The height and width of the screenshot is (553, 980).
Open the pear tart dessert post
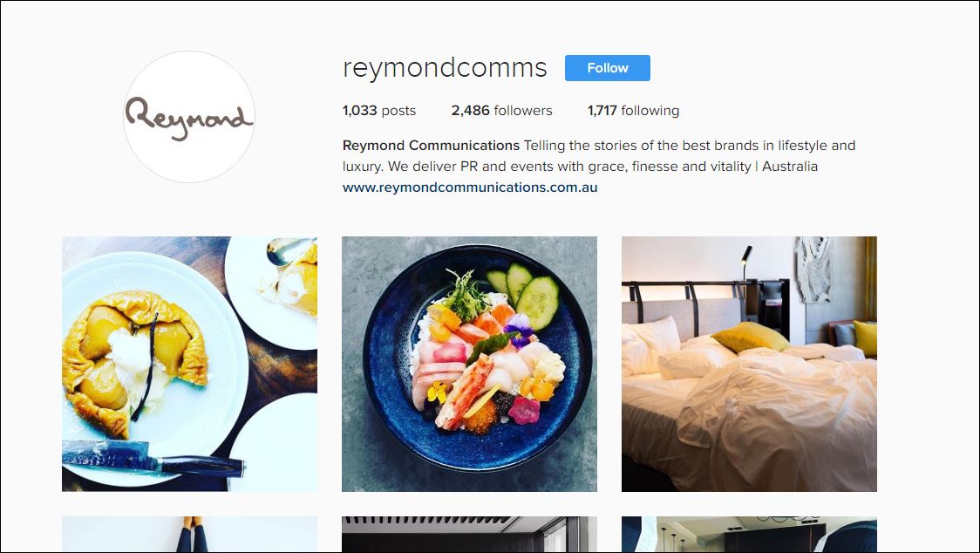(189, 364)
